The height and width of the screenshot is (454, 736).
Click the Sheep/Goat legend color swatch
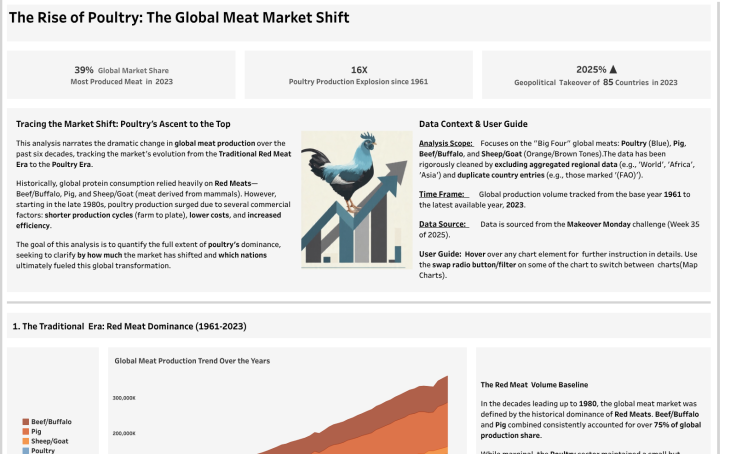point(26,441)
